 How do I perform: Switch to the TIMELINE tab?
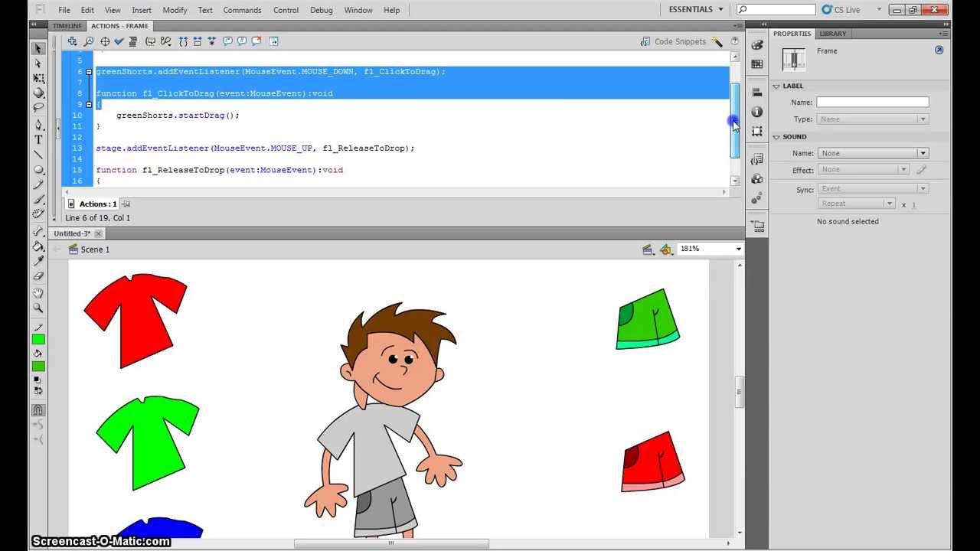coord(67,26)
